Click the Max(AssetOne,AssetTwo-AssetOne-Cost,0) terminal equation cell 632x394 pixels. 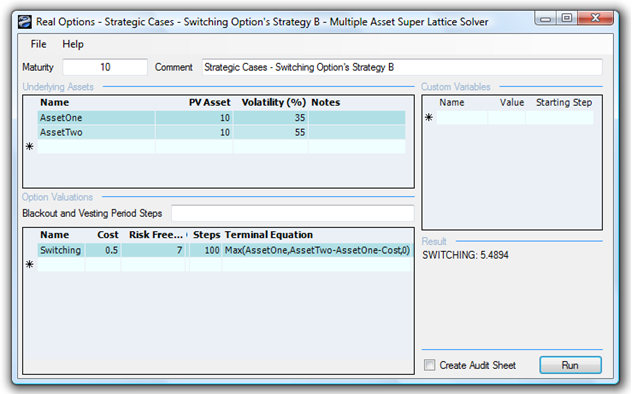[x=317, y=250]
